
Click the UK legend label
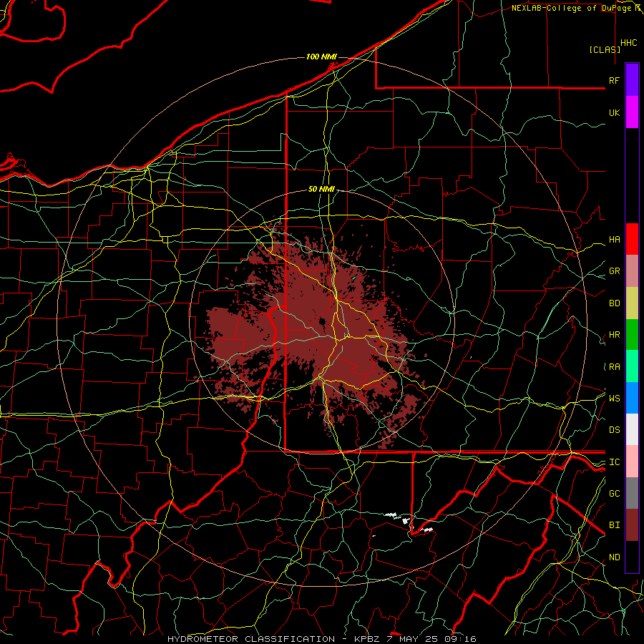[x=615, y=112]
